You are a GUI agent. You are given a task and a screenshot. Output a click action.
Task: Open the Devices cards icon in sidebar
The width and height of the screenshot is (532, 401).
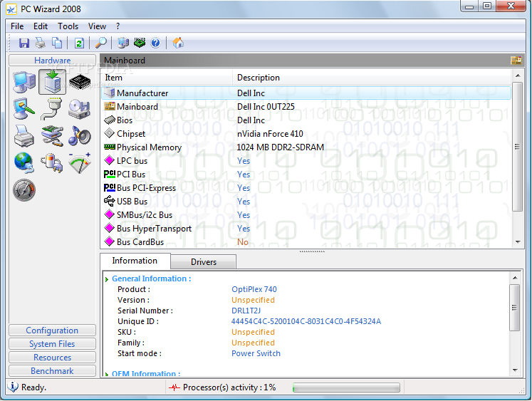[52, 136]
